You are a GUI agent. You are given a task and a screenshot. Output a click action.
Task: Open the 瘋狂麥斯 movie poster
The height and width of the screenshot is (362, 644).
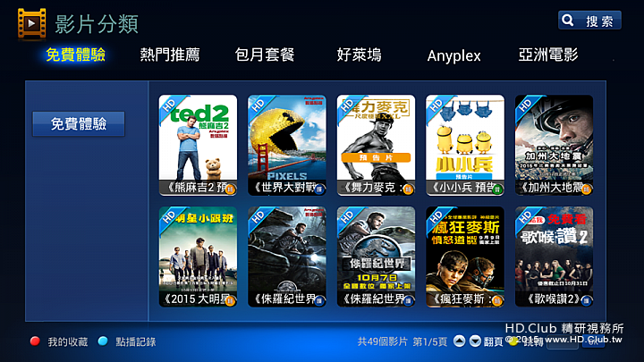(x=465, y=257)
